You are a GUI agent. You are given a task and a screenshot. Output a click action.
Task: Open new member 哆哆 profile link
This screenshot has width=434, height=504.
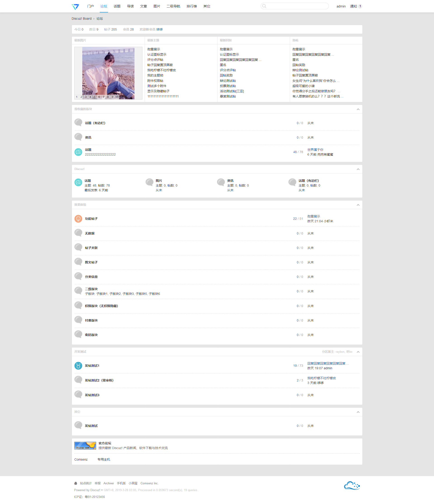(x=160, y=29)
